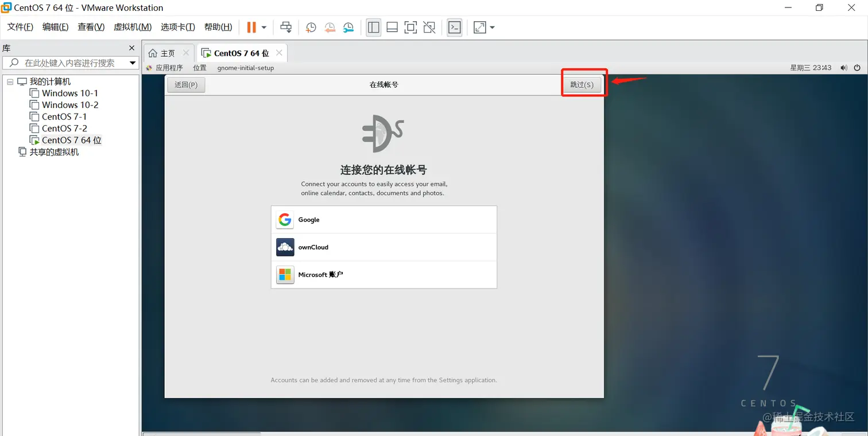
Task: Choose the ownCloud online account
Action: coord(383,247)
